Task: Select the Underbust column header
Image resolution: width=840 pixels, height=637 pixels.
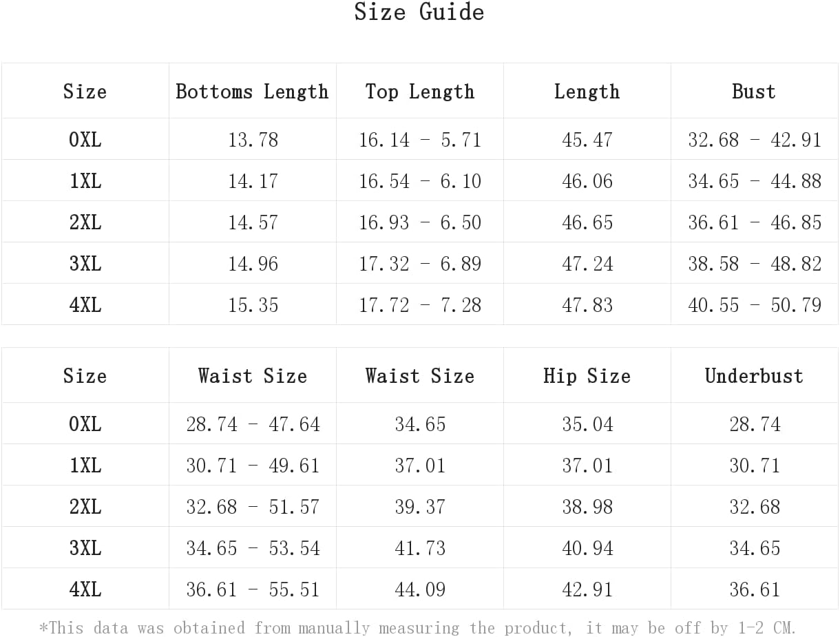Action: pos(754,376)
